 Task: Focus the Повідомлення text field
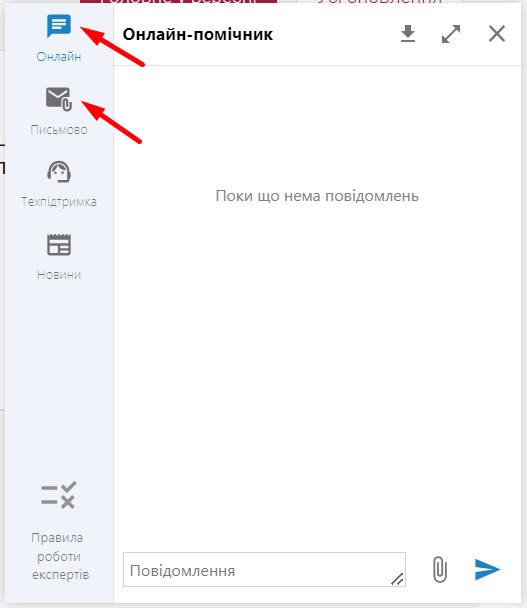click(264, 570)
